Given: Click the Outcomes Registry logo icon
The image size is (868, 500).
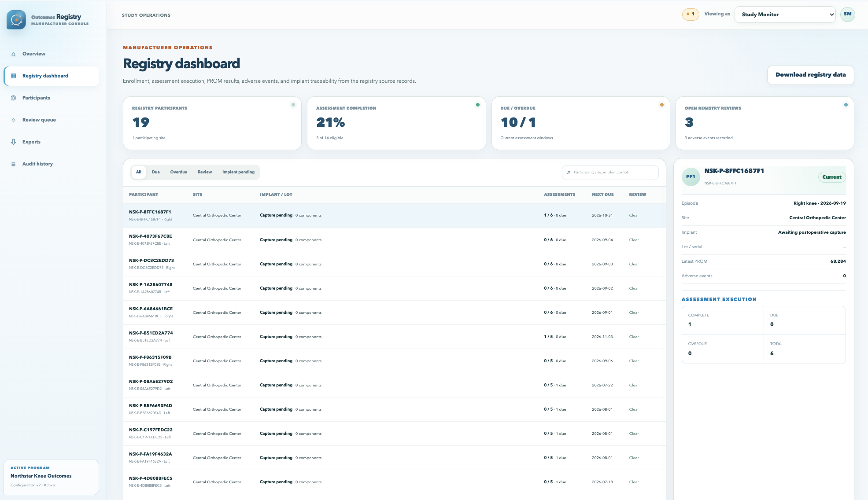Looking at the screenshot, I should click(x=16, y=20).
